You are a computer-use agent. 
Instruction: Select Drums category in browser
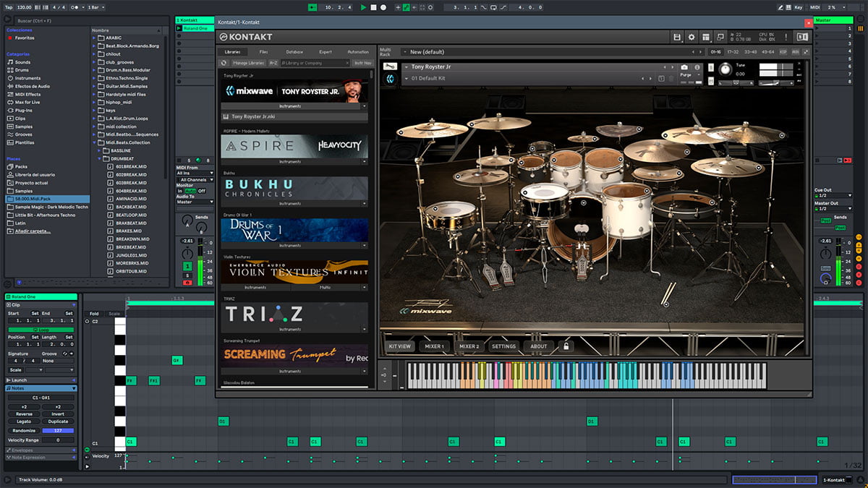[17, 70]
